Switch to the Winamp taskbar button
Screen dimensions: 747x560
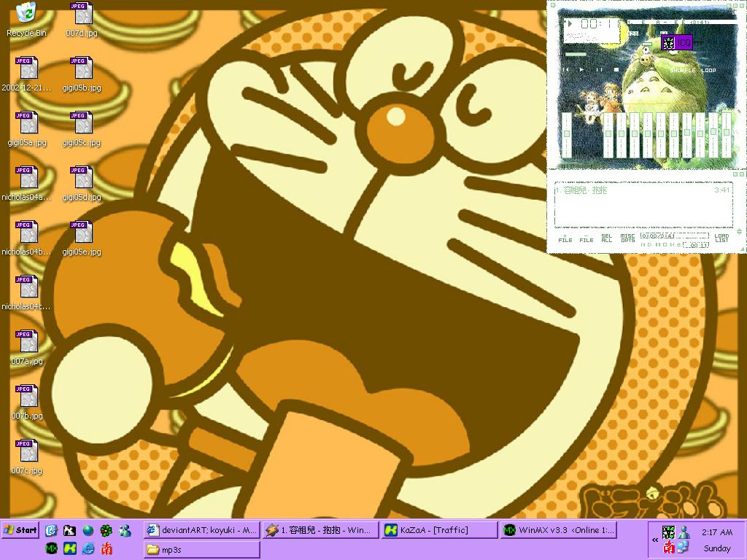pos(322,530)
